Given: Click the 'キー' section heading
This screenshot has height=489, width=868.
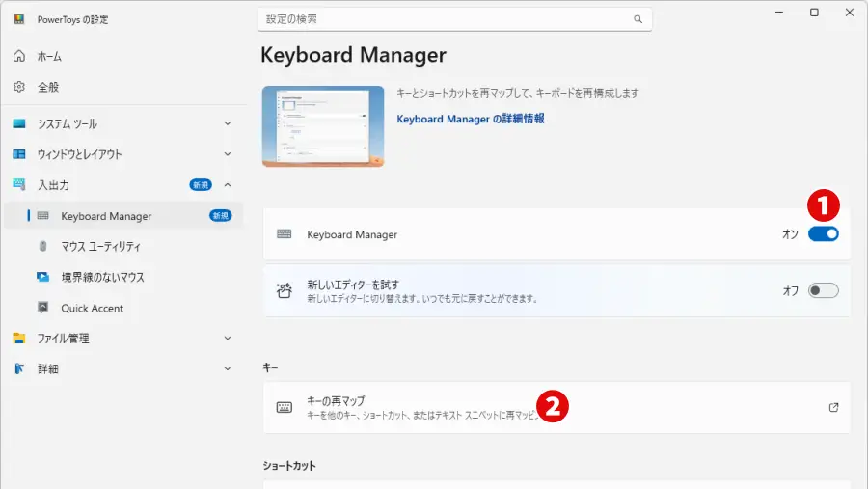Looking at the screenshot, I should click(270, 367).
